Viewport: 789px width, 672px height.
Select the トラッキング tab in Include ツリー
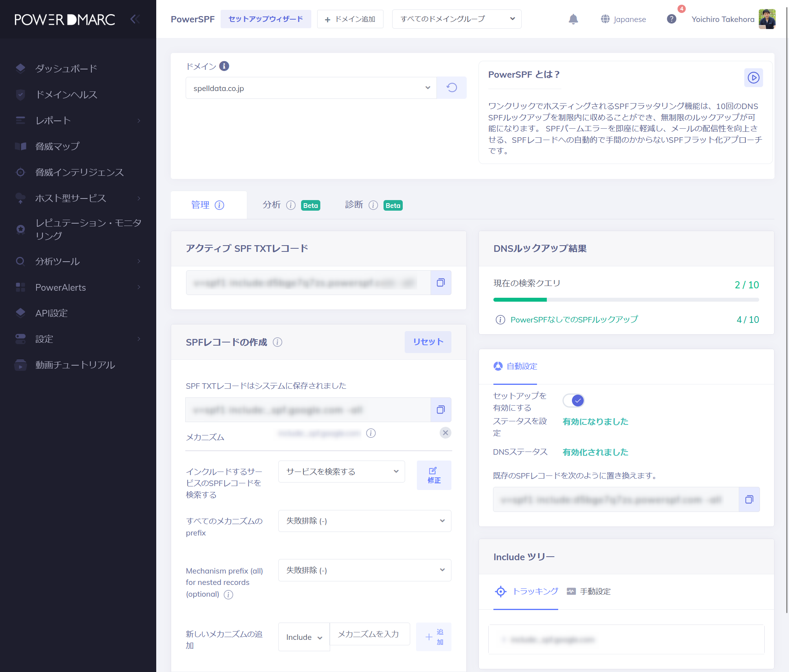526,592
